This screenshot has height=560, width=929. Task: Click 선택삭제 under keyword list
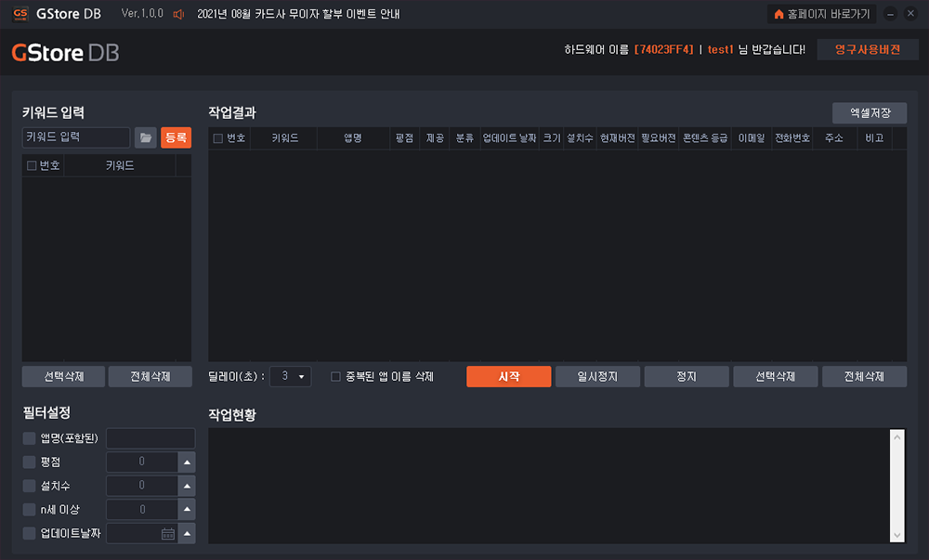[x=63, y=376]
